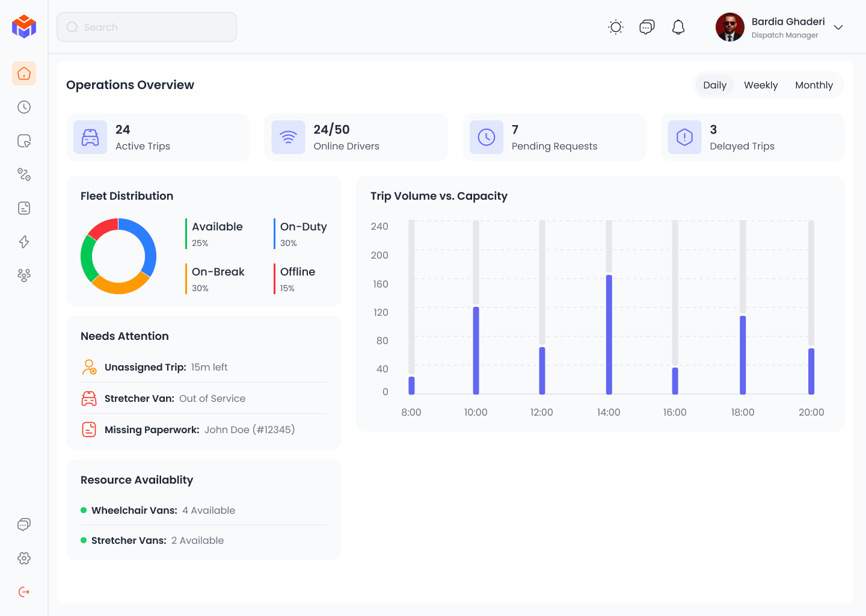Switch to the Weekly view tab
This screenshot has width=866, height=616.
pyautogui.click(x=761, y=85)
